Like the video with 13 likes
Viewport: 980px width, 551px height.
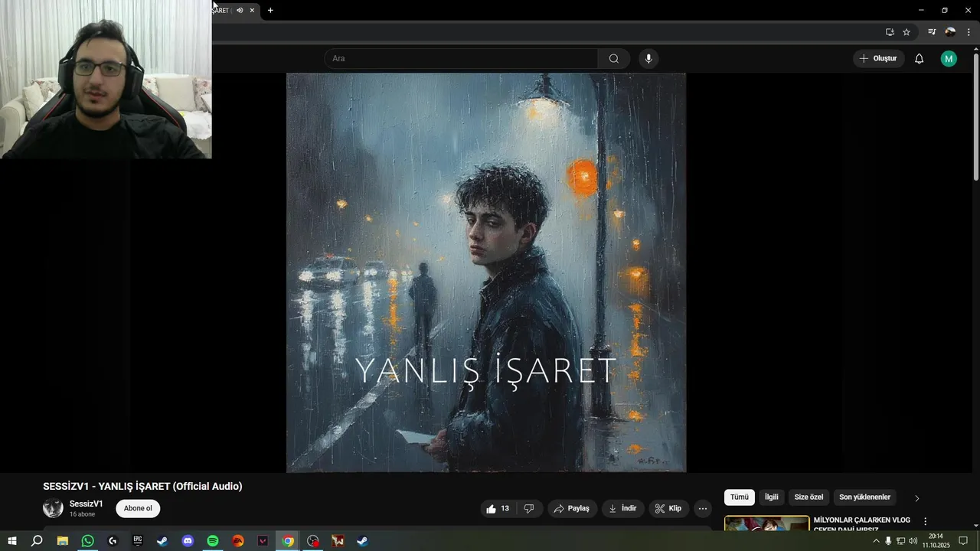pos(498,508)
